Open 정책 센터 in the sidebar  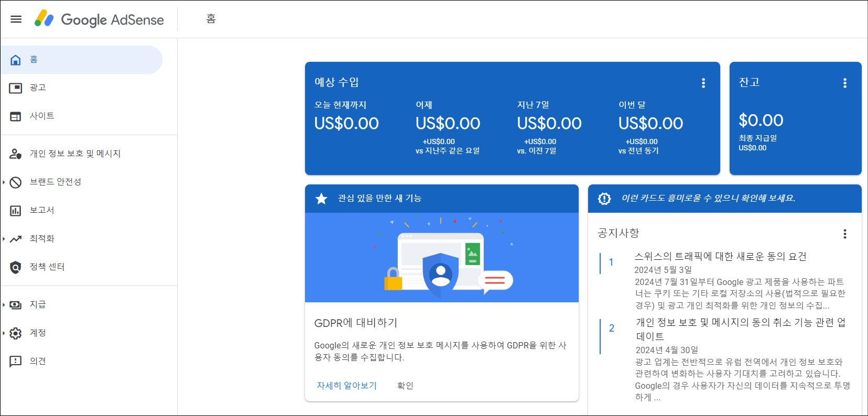pos(81,267)
